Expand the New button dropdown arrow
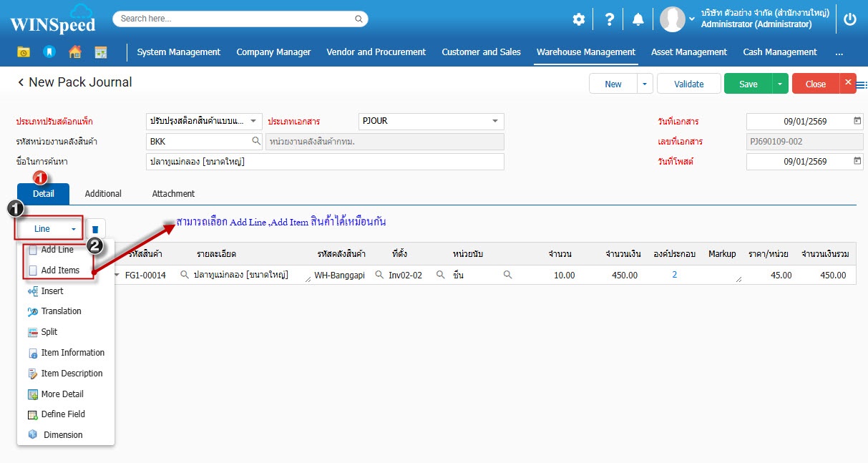Viewport: 868px width, 463px height. 645,84
